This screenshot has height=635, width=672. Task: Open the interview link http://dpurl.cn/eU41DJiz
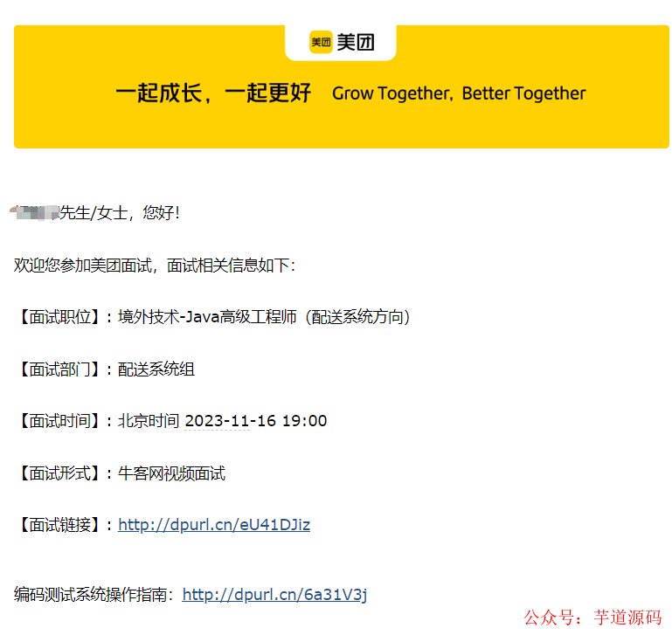pyautogui.click(x=214, y=524)
